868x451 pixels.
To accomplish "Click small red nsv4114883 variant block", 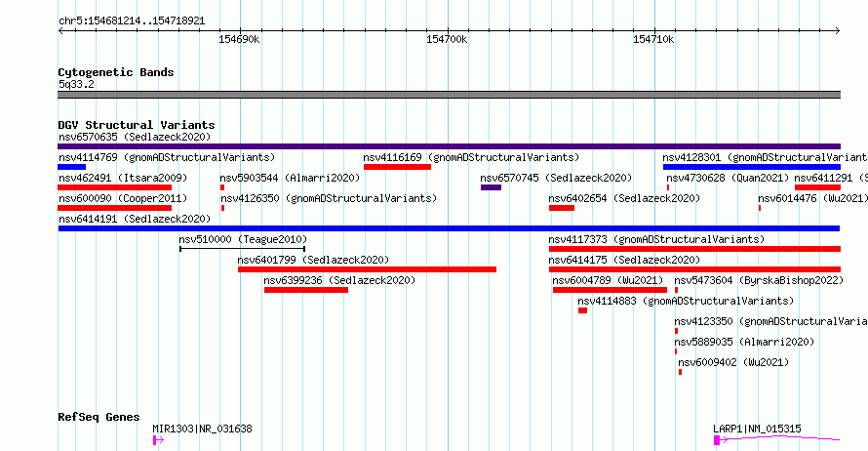I will [x=583, y=310].
